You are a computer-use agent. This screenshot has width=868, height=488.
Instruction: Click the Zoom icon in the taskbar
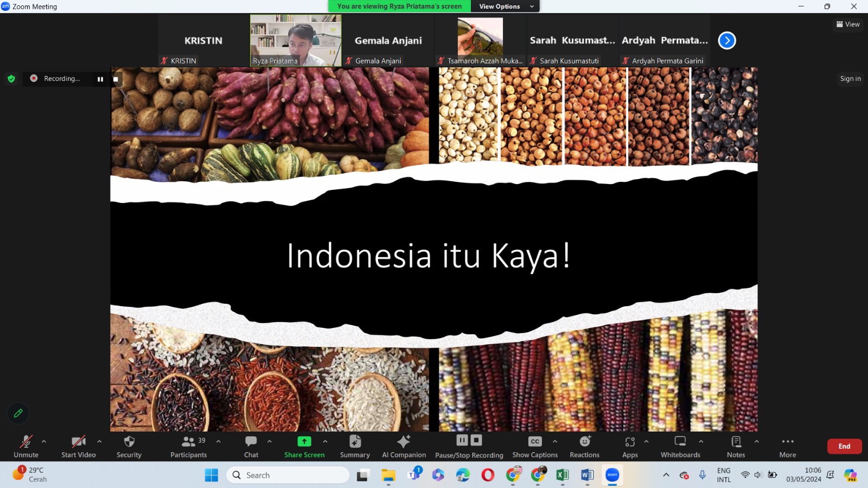[612, 475]
